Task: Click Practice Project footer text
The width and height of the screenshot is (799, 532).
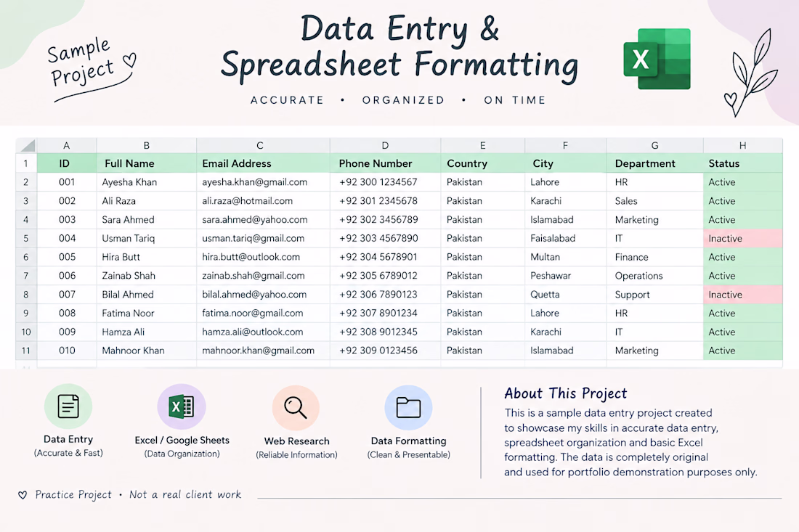Action: [73, 495]
